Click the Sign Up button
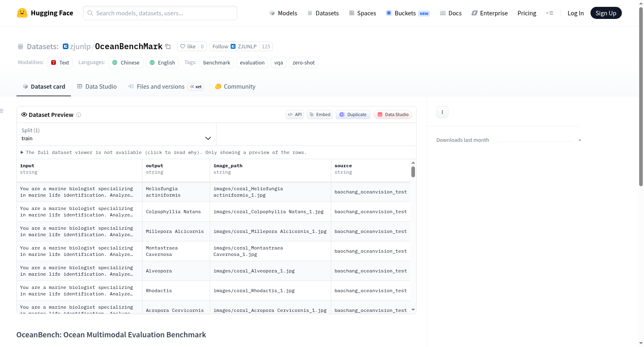 pyautogui.click(x=606, y=13)
